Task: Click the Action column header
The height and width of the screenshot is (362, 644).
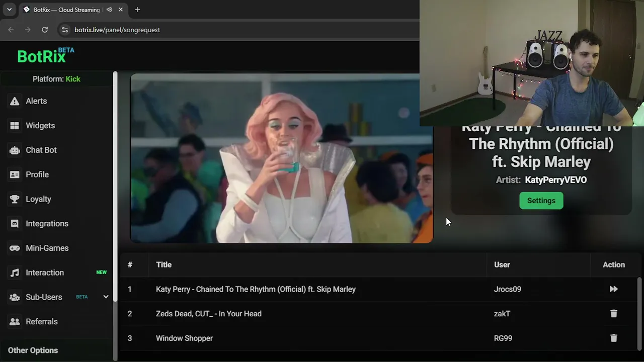Action: pos(614,264)
